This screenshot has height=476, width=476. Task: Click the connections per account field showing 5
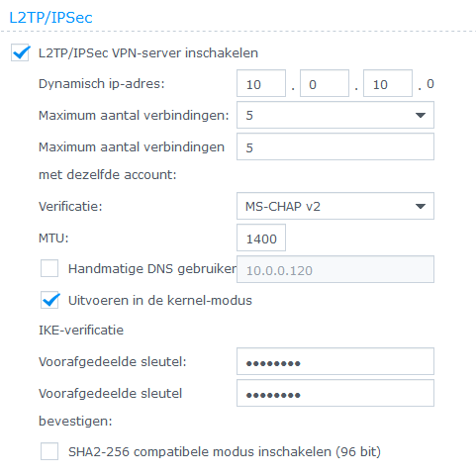[335, 146]
